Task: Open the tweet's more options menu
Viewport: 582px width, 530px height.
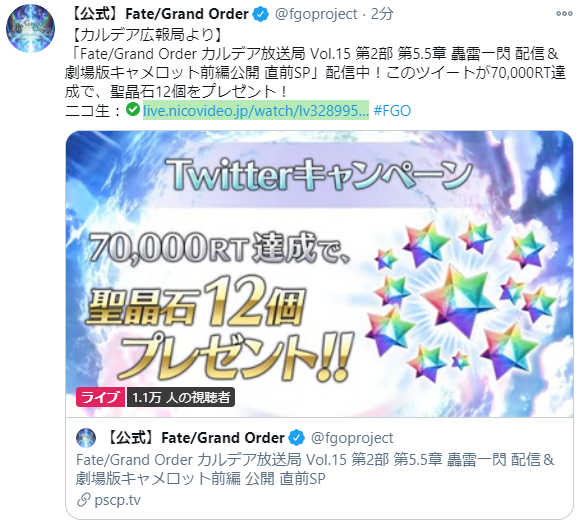Action: 564,14
